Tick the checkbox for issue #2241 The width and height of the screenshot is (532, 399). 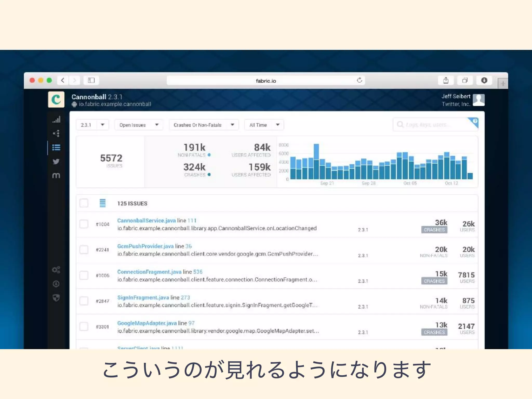pos(84,250)
